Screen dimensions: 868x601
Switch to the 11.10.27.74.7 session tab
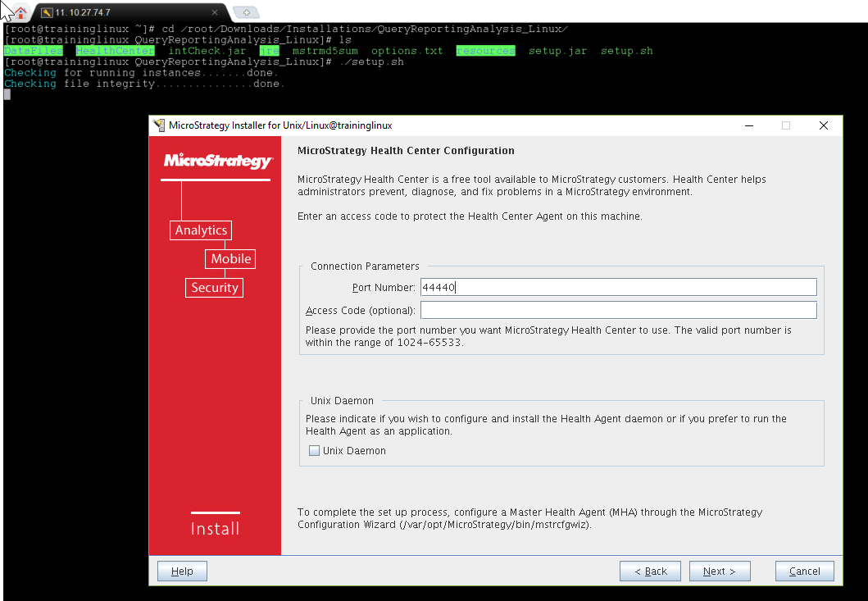tap(123, 12)
